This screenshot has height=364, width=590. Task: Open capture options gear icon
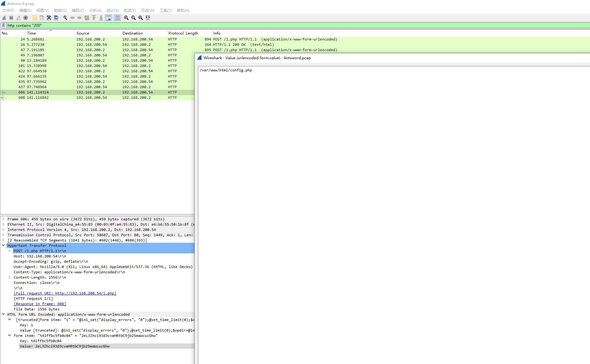pos(26,18)
